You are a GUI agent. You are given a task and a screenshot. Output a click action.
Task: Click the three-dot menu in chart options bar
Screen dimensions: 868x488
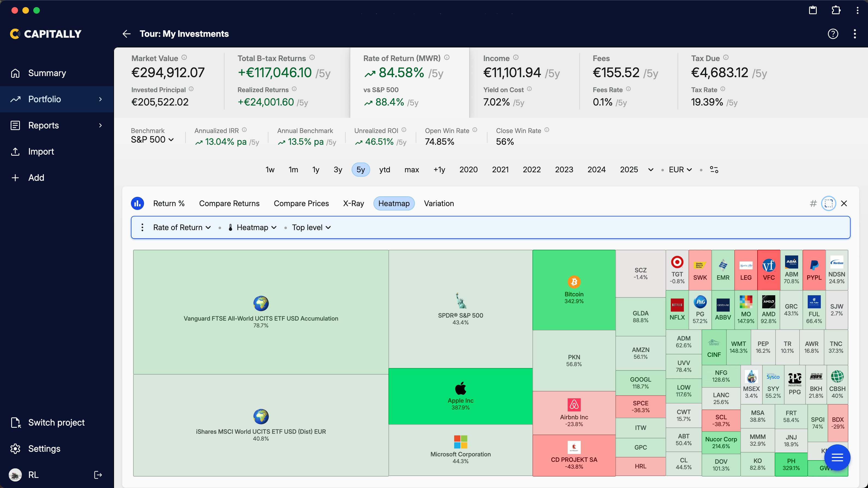tap(142, 227)
